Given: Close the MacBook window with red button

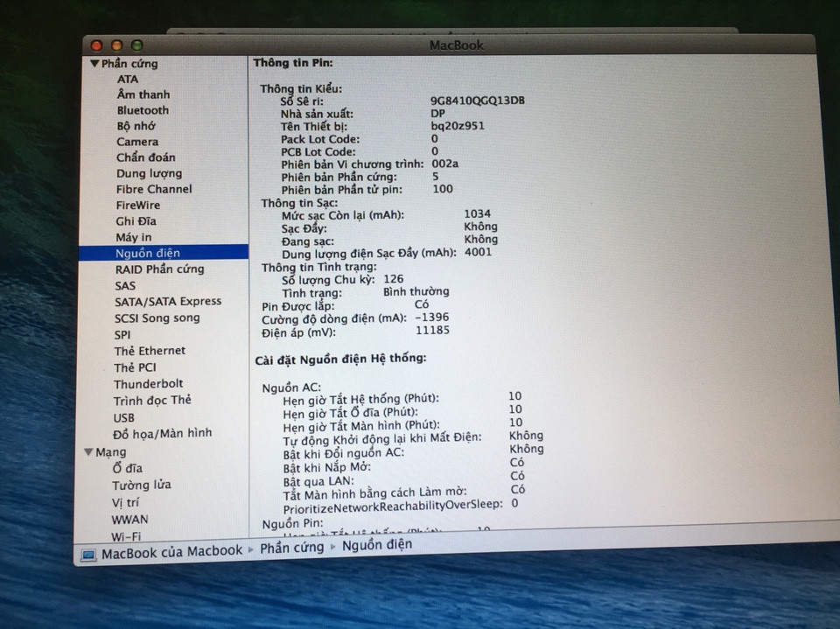Looking at the screenshot, I should point(97,45).
